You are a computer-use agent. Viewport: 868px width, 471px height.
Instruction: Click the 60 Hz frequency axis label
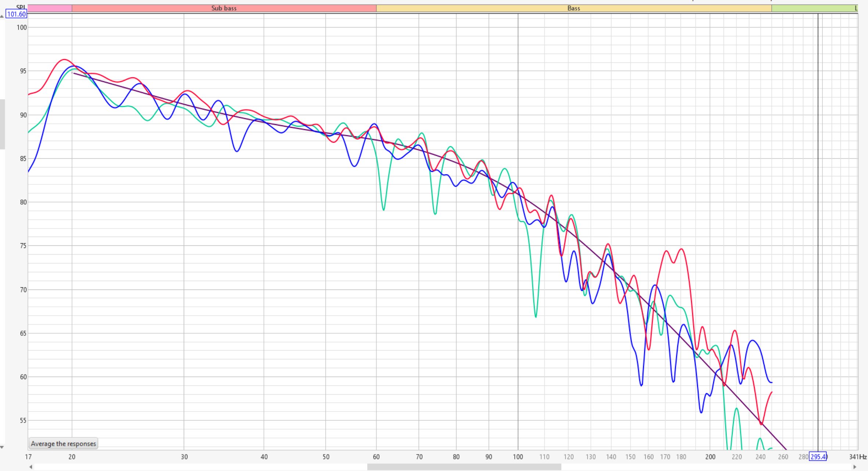pyautogui.click(x=376, y=457)
